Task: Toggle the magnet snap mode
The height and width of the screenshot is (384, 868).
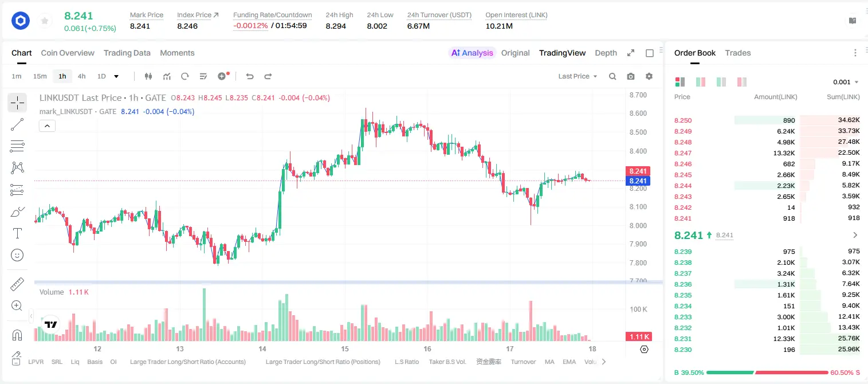Action: 17,335
